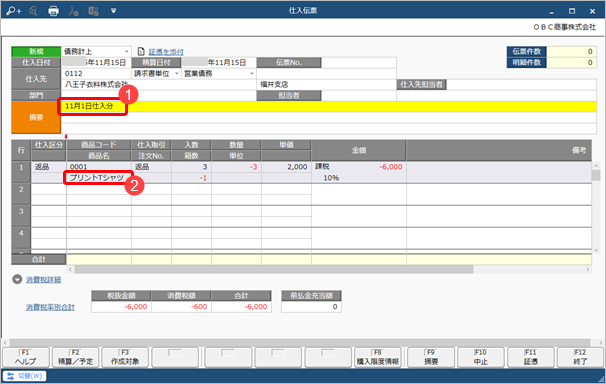
Task: Click the 返品 cell under 仕入区分
Action: coord(48,167)
